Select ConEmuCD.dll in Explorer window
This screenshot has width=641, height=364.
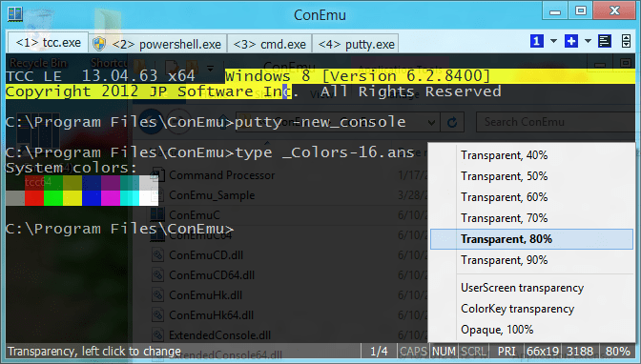(206, 255)
